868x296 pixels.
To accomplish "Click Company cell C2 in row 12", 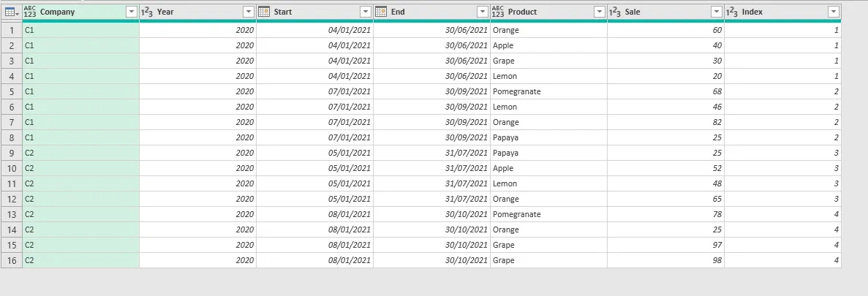I will click(x=81, y=200).
